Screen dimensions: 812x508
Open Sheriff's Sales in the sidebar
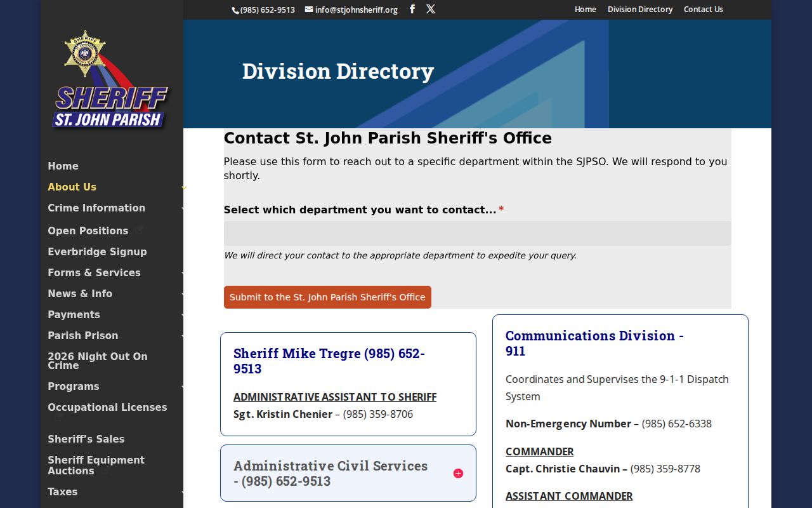coord(86,439)
